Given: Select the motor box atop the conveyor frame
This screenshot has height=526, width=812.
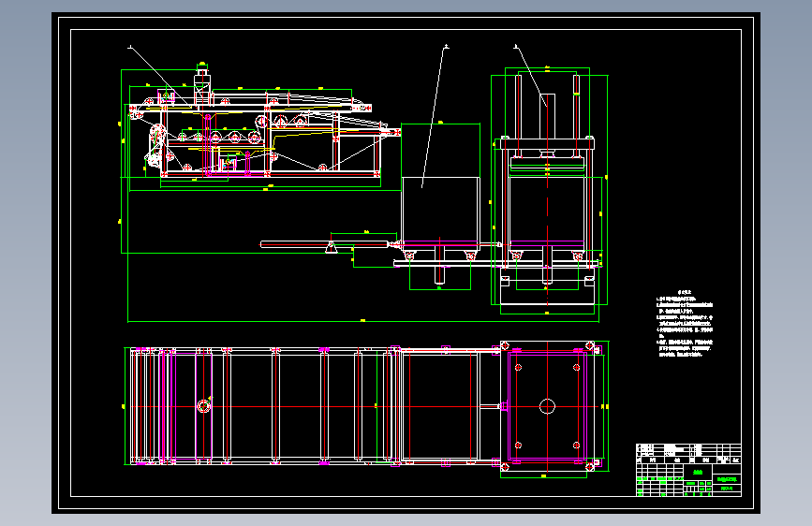Looking at the screenshot, I should 202,88.
